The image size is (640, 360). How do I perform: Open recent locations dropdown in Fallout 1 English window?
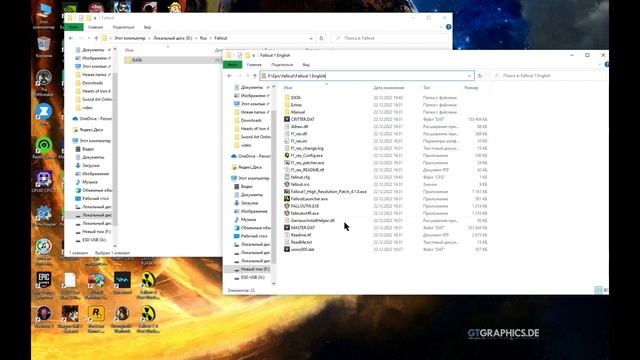[248, 76]
